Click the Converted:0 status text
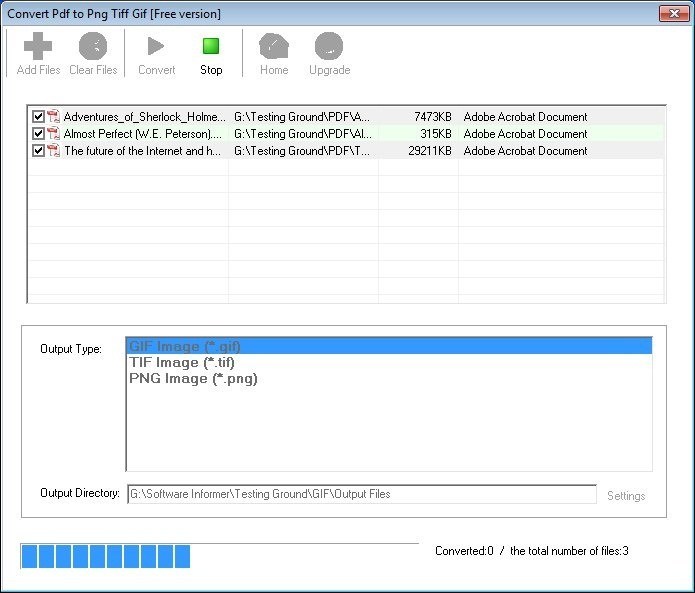 click(464, 551)
